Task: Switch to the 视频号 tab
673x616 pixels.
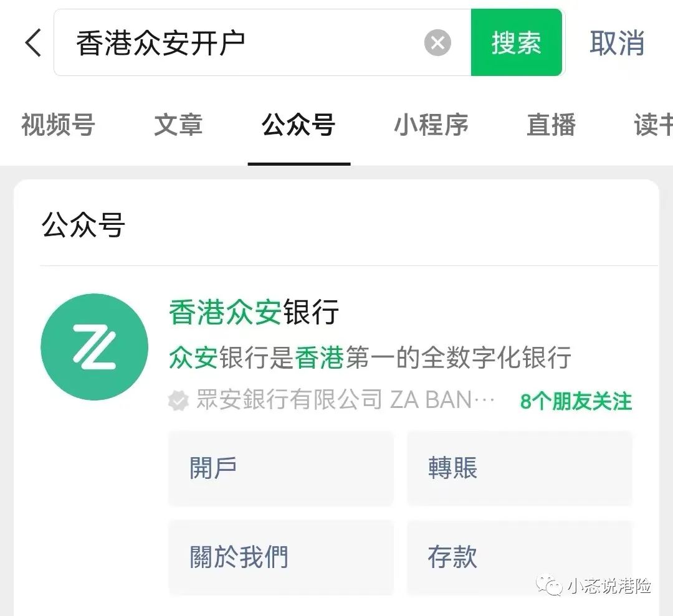Action: [x=58, y=125]
